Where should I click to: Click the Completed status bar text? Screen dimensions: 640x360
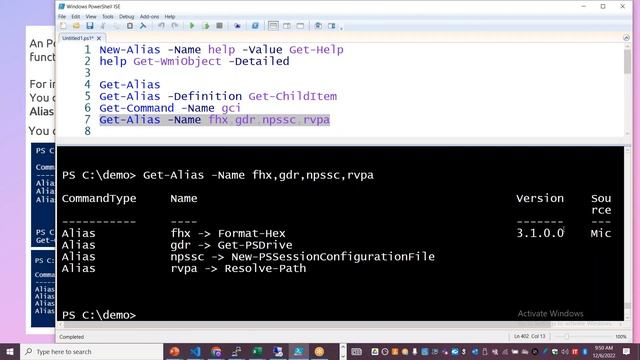71,337
